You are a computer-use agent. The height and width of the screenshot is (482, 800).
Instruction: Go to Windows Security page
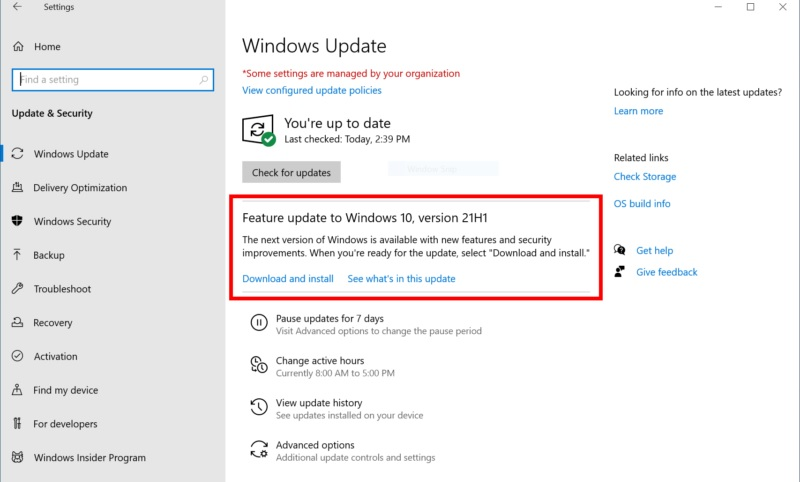[x=72, y=221]
